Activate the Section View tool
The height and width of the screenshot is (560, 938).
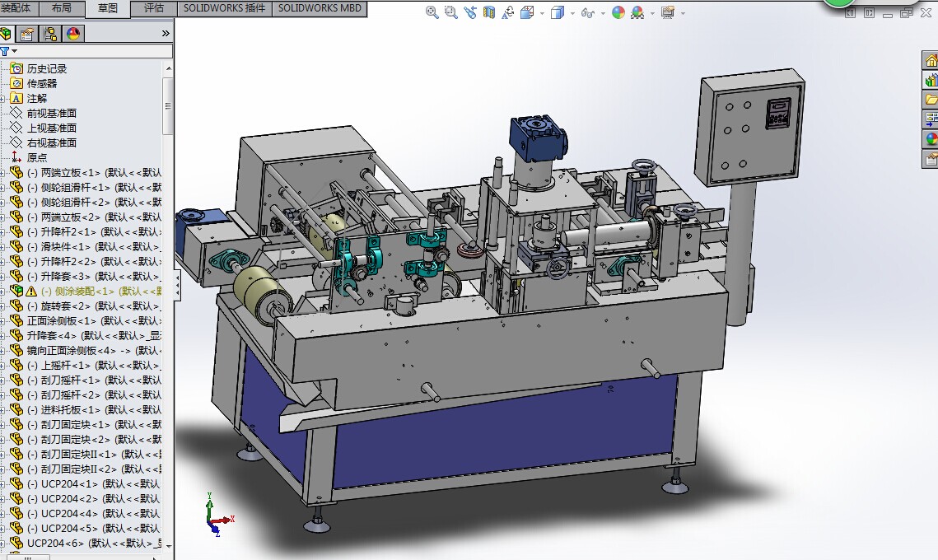(489, 12)
